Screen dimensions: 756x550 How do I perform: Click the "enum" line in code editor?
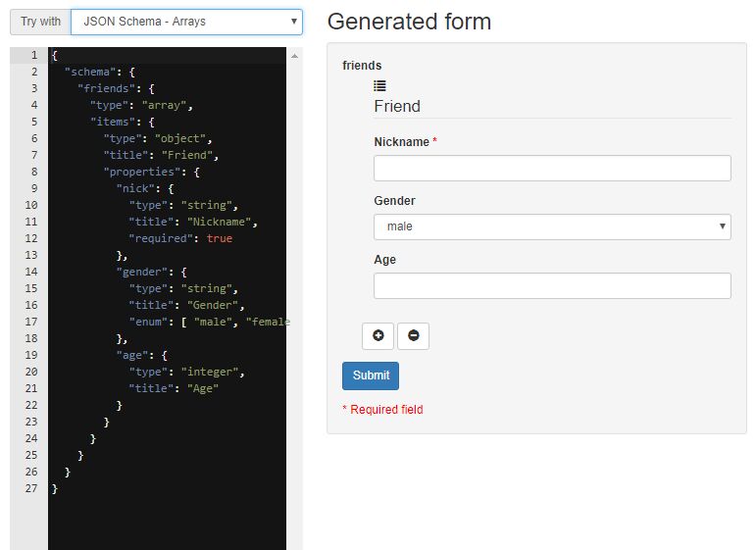[x=208, y=322]
